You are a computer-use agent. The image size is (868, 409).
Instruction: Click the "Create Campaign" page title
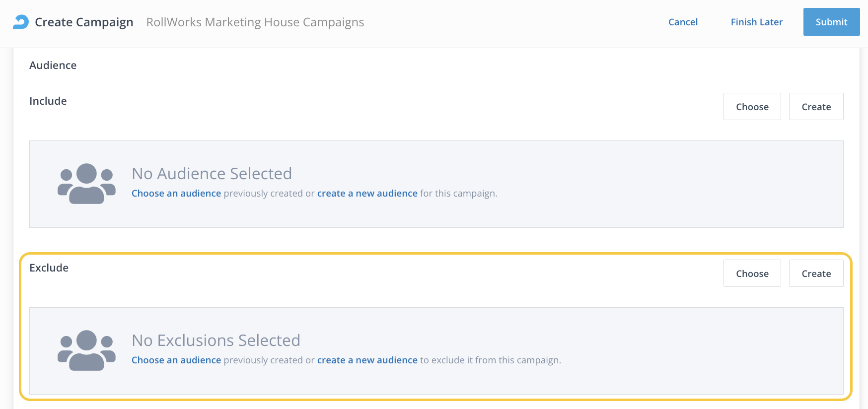84,22
